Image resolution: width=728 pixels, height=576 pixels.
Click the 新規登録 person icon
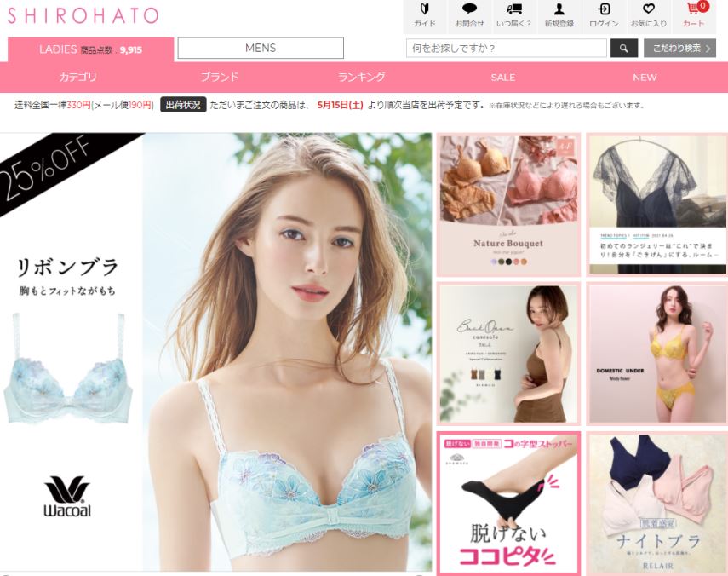click(559, 16)
